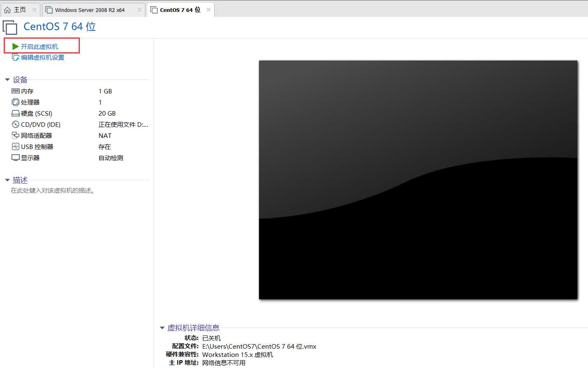Select the CD/DVD (IDE) row label

coord(41,124)
